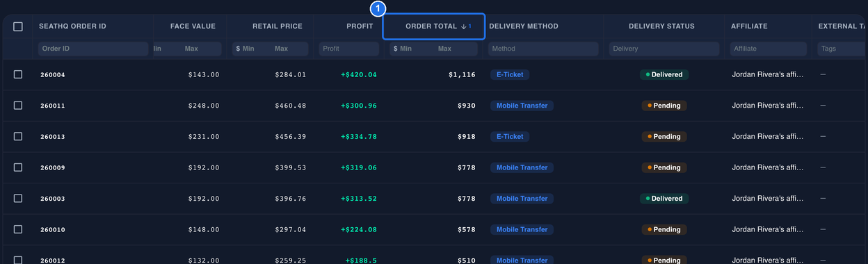
Task: Focus the Order ID filter field
Action: (93, 49)
